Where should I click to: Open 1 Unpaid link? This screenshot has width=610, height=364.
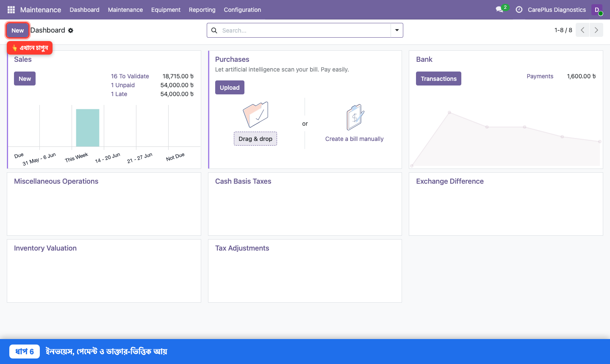click(123, 85)
